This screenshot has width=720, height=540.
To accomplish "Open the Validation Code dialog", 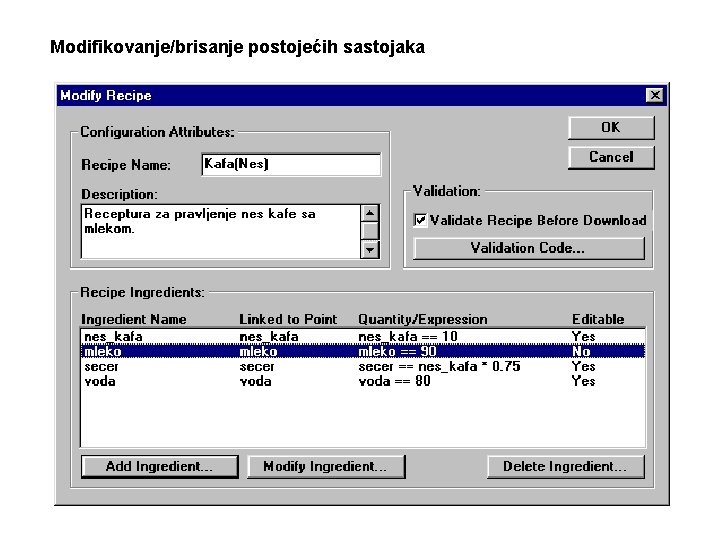I will pos(529,248).
